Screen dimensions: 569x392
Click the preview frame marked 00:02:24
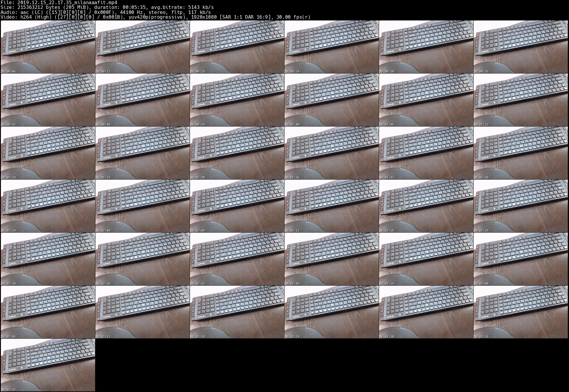(x=521, y=206)
